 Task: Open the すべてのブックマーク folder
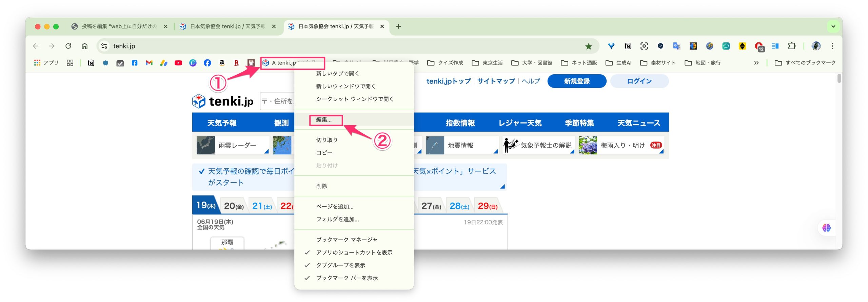point(805,63)
